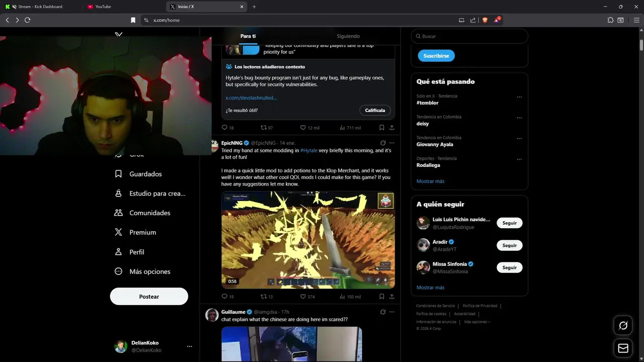Follow Aradir
644x362 pixels.
coord(510,245)
